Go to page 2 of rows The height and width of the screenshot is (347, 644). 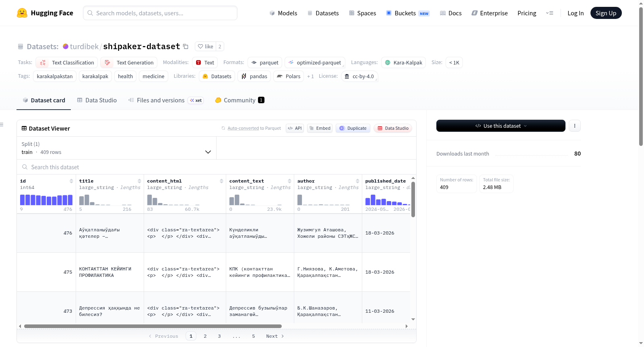click(x=205, y=336)
